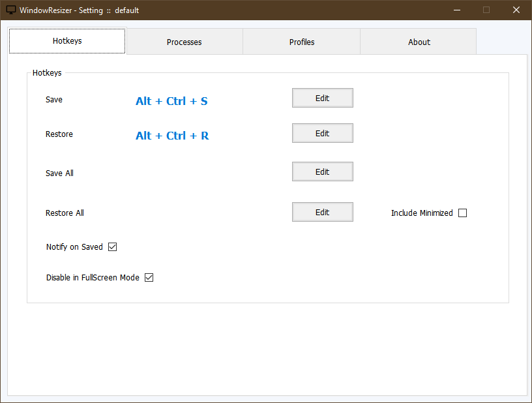Edit the Save hotkey
The width and height of the screenshot is (532, 403).
pos(322,98)
